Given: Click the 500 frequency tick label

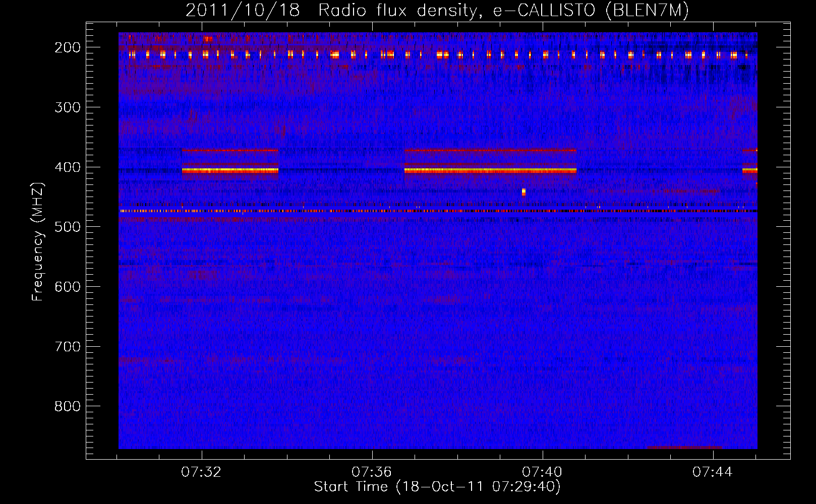Looking at the screenshot, I should point(68,227).
